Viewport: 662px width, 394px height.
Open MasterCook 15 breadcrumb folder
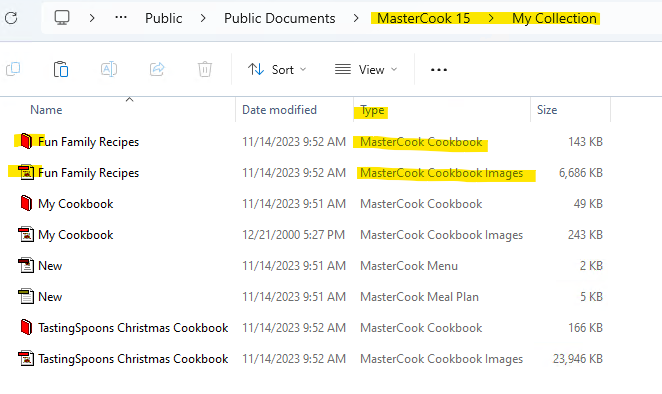click(423, 18)
